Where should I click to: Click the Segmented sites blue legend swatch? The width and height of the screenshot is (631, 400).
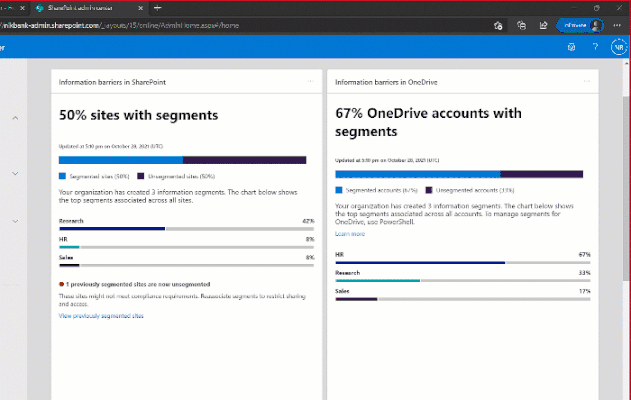(x=62, y=176)
